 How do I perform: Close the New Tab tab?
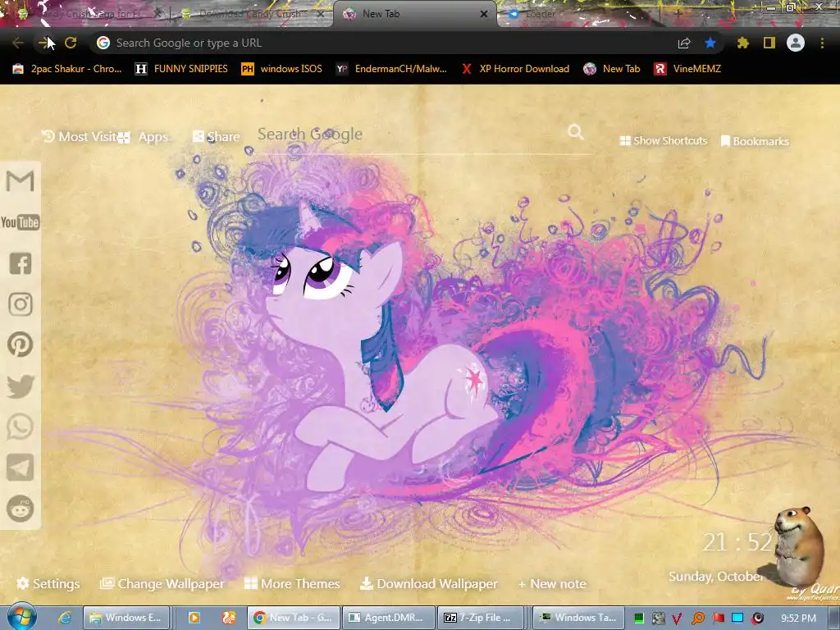coord(484,14)
